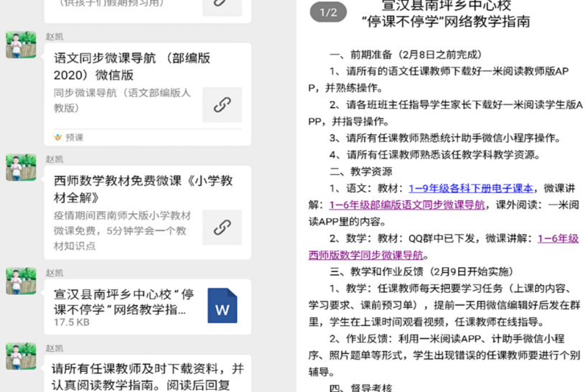The width and height of the screenshot is (588, 392).
Task: Open 赵凯's avatar beside 西师数学教材 message
Action: (21, 167)
